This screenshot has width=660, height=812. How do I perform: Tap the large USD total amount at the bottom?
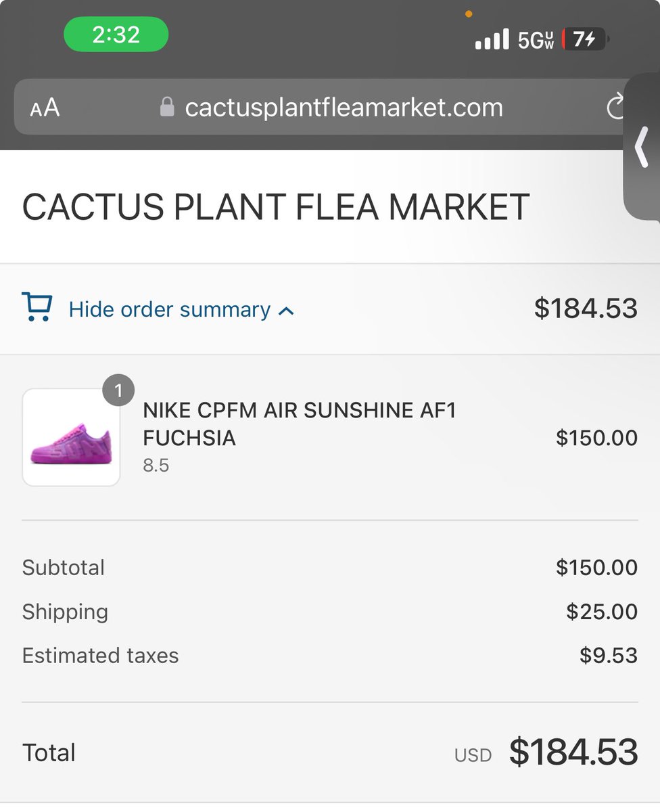coord(573,752)
